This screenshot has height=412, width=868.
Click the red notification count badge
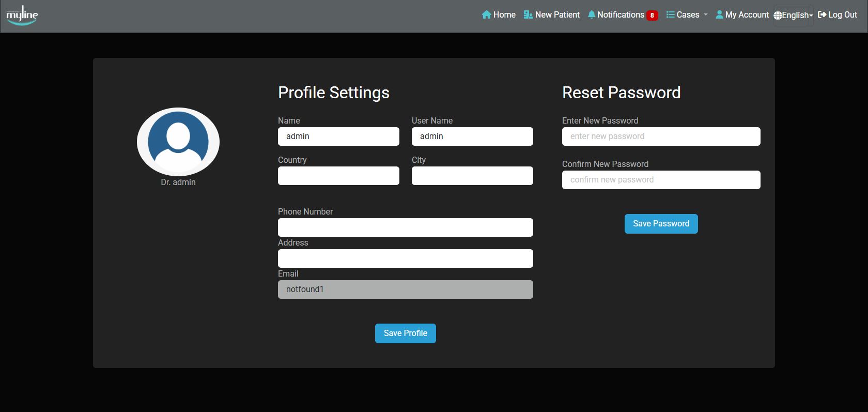point(652,16)
